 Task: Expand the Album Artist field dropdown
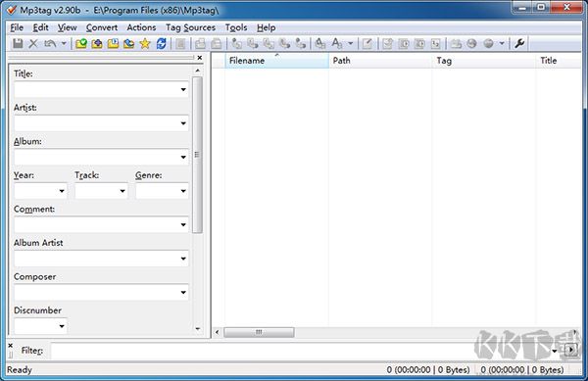tap(183, 259)
